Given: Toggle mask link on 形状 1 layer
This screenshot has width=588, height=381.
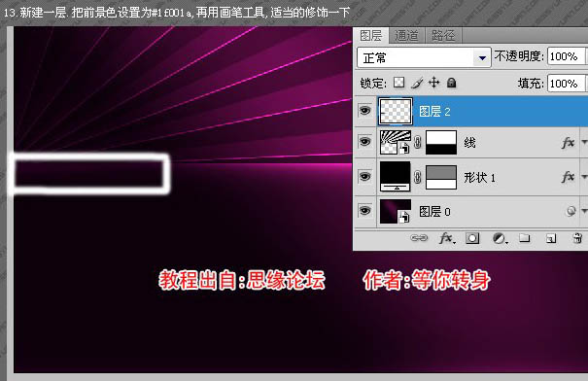Looking at the screenshot, I should [x=418, y=177].
